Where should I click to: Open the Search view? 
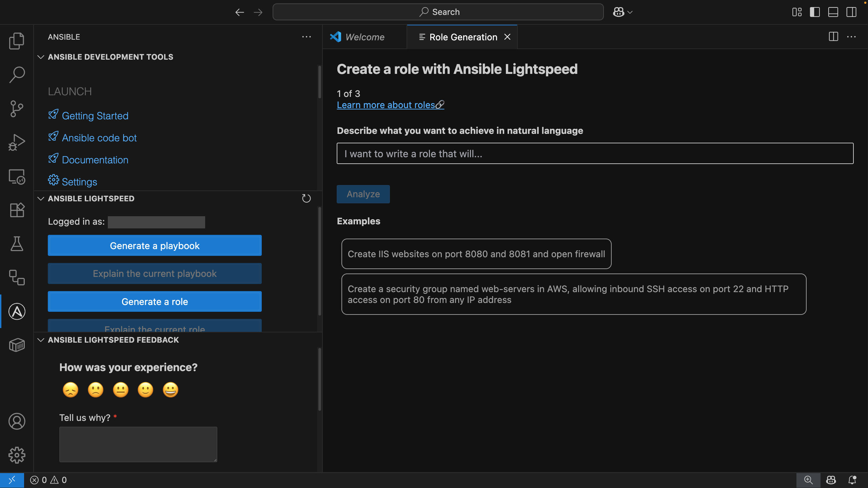tap(17, 74)
